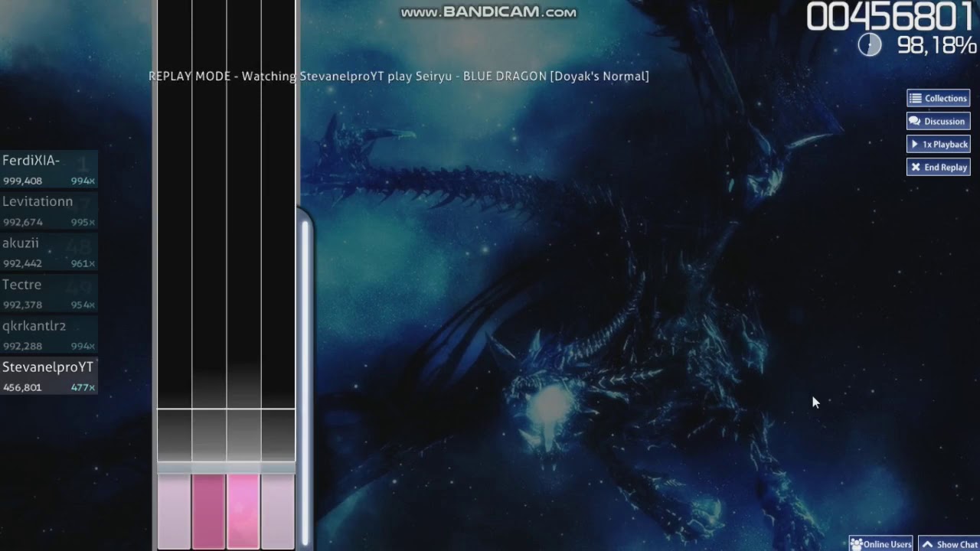Click the fourth mania key column
This screenshot has width=980, height=551.
tap(278, 511)
